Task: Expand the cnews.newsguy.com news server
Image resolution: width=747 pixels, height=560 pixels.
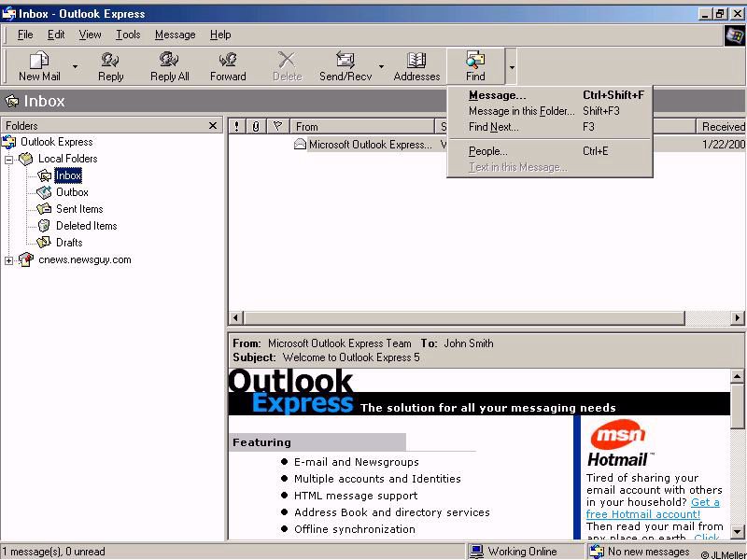Action: (x=9, y=260)
